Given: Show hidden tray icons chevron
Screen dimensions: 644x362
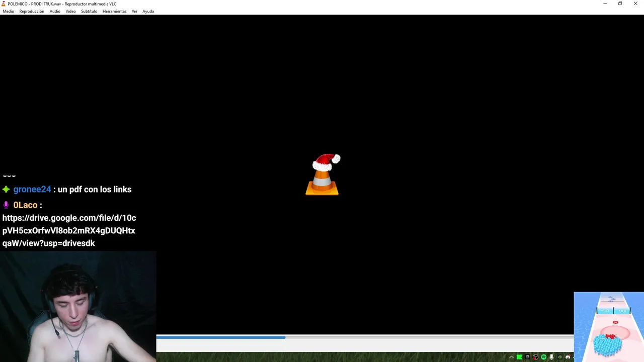Looking at the screenshot, I should coord(511,357).
